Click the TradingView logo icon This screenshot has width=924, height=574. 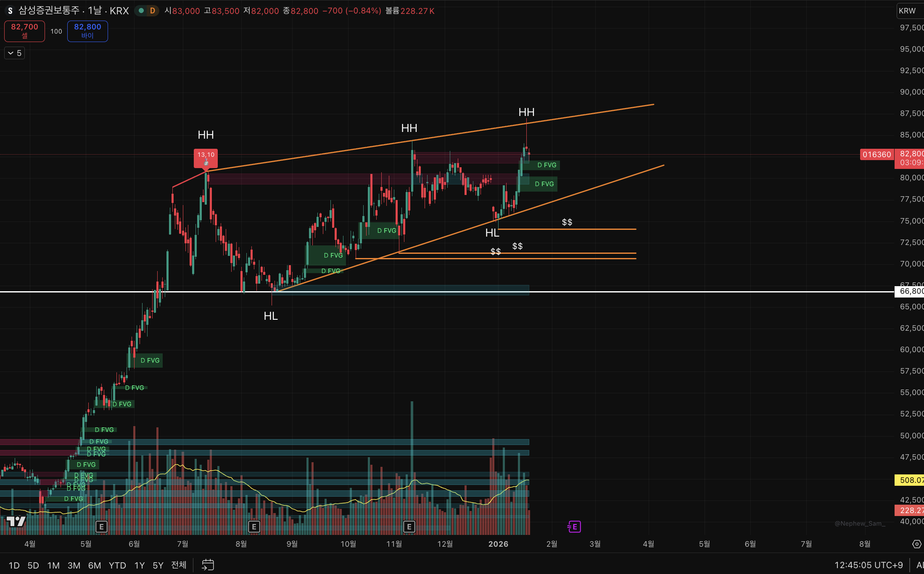pos(16,521)
